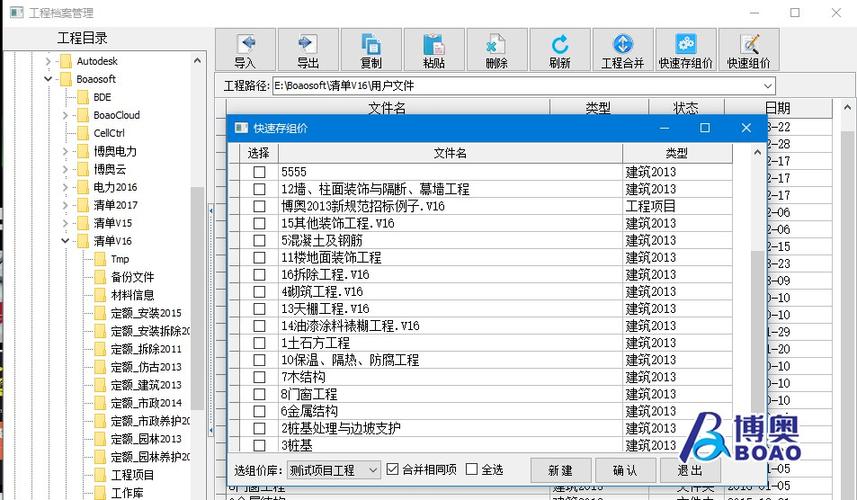Select the 工作库 folder
The image size is (857, 500).
pos(119,492)
